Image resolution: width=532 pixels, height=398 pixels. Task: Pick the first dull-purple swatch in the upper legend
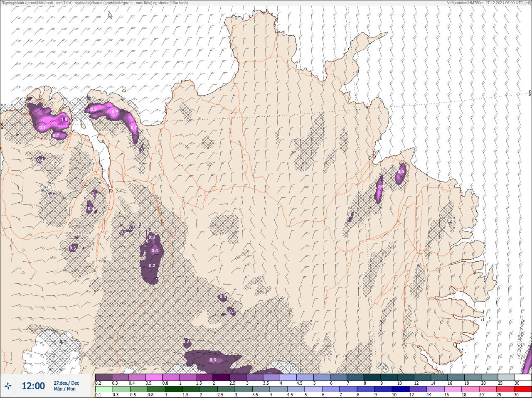coord(103,378)
